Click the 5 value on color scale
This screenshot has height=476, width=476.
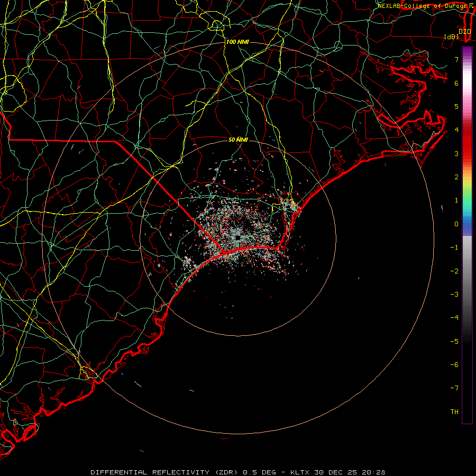[x=456, y=106]
